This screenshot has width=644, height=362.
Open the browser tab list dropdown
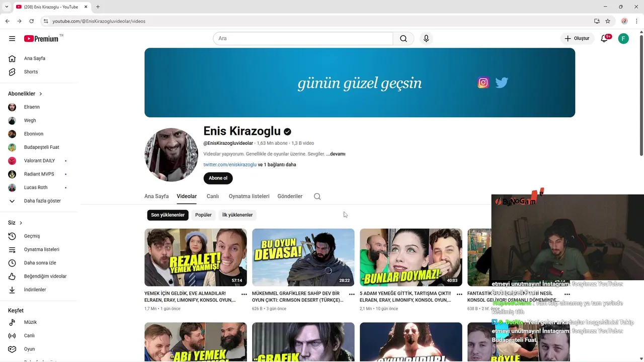pos(7,7)
